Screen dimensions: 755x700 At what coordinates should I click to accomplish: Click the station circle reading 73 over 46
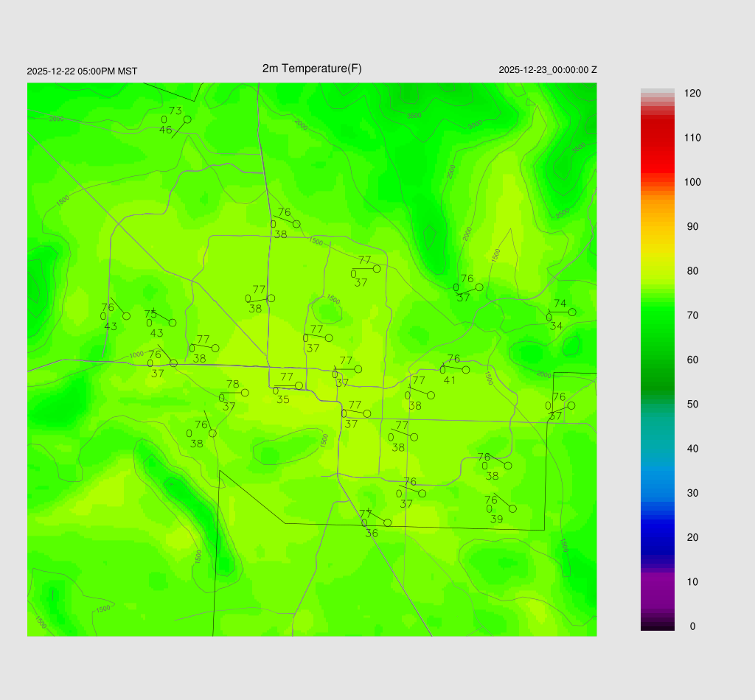tap(187, 119)
